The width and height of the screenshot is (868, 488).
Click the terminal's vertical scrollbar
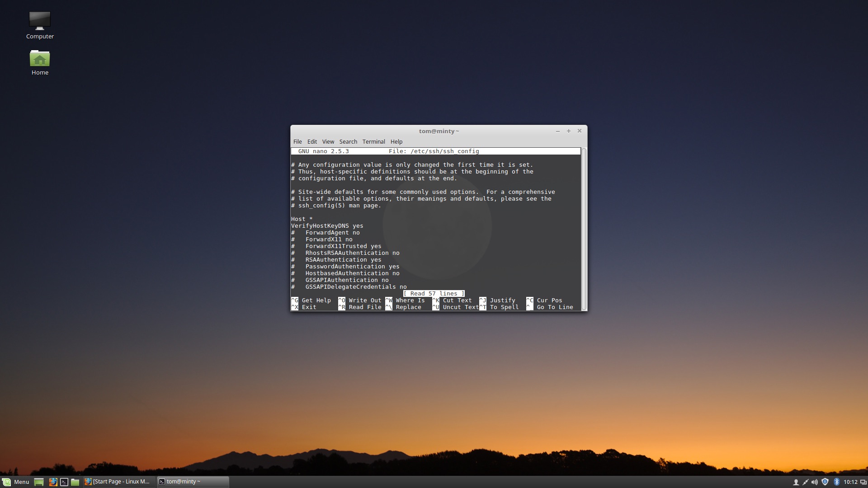pyautogui.click(x=584, y=228)
